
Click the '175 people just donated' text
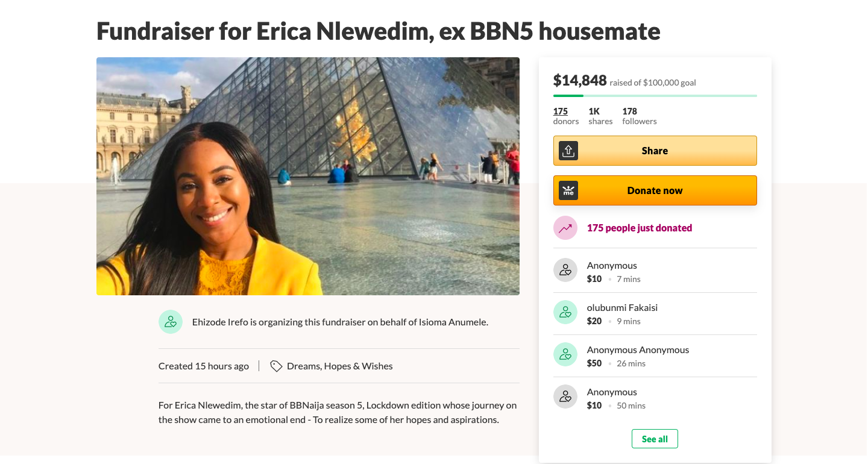[640, 228]
